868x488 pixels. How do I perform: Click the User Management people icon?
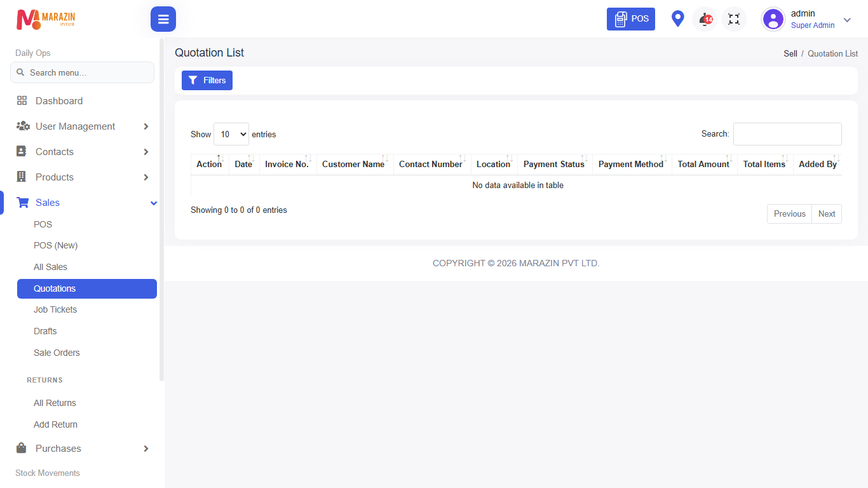23,126
